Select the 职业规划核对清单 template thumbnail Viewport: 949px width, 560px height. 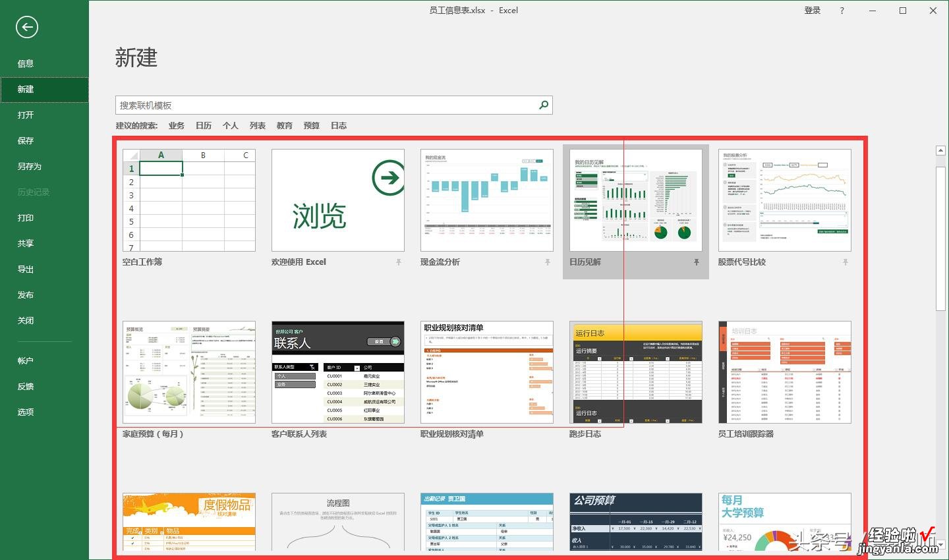pos(487,372)
